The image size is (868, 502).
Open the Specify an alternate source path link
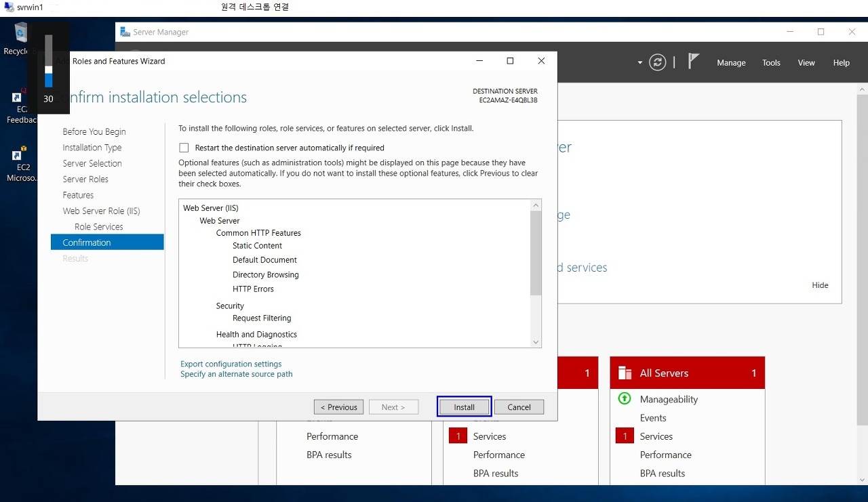coord(237,374)
